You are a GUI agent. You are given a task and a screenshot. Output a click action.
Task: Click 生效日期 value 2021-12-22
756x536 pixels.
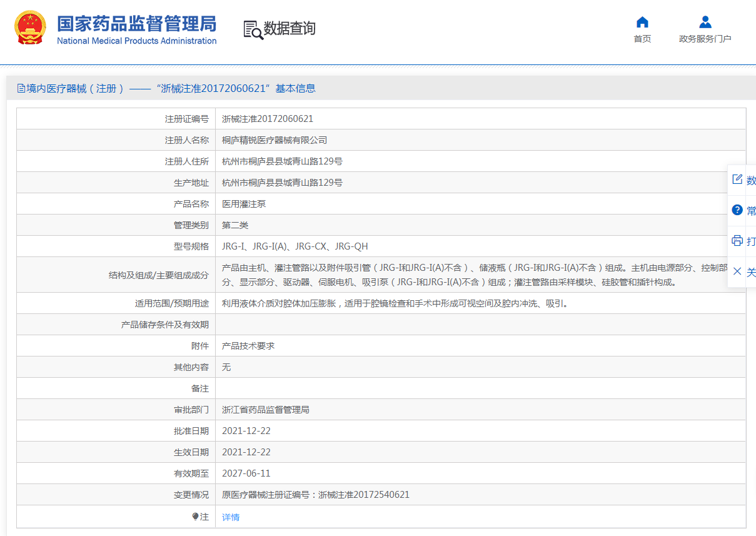click(246, 452)
